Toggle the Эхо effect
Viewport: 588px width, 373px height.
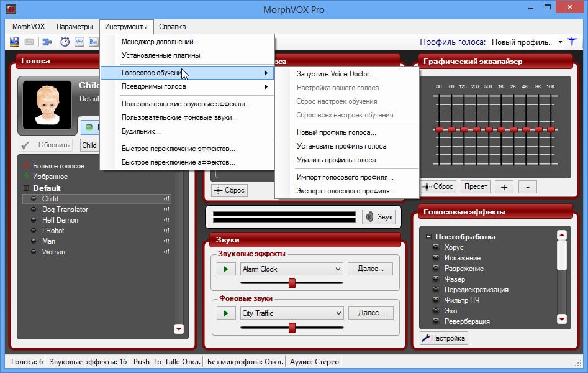click(436, 310)
